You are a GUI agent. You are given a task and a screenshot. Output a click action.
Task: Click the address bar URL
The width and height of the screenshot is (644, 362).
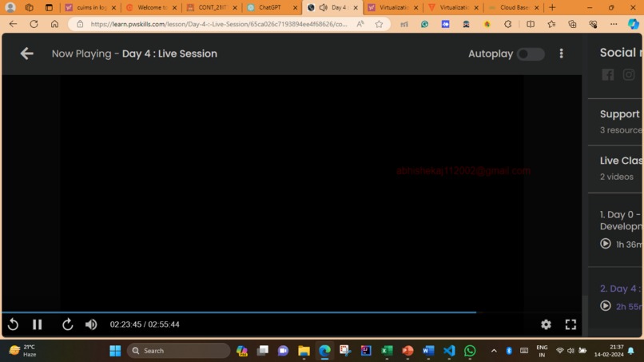[218, 24]
